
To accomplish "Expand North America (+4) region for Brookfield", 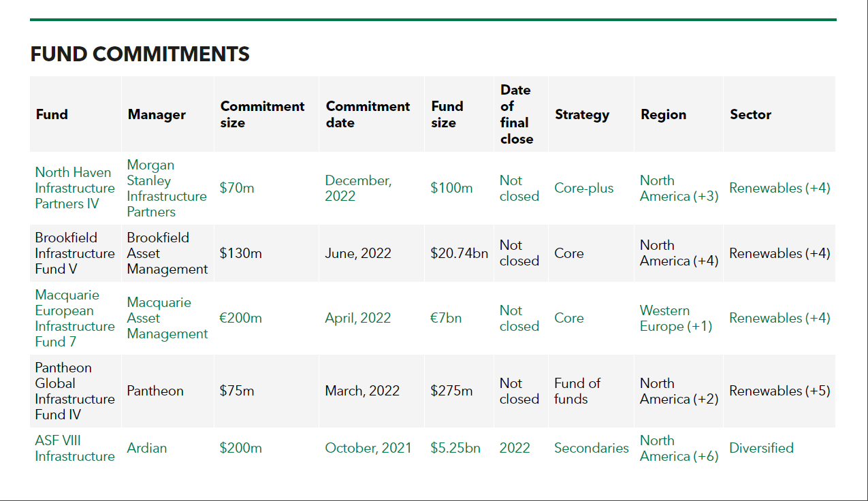I will [679, 253].
